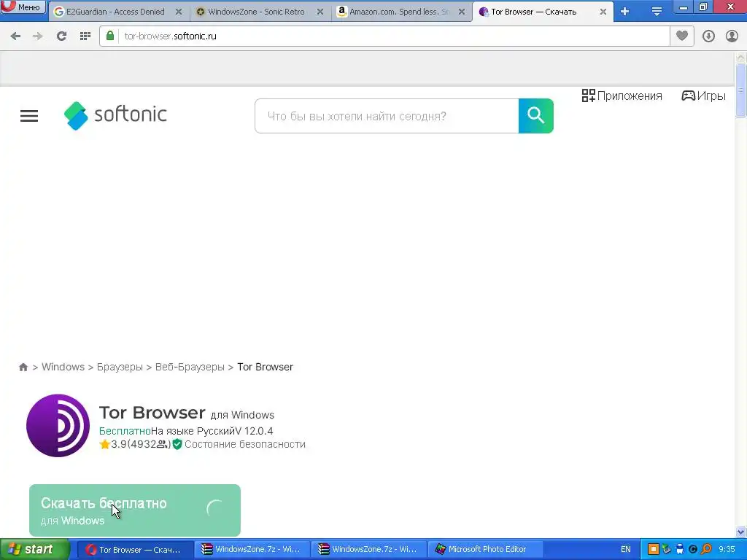
Task: Click the green security shield status icon
Action: coord(177,444)
